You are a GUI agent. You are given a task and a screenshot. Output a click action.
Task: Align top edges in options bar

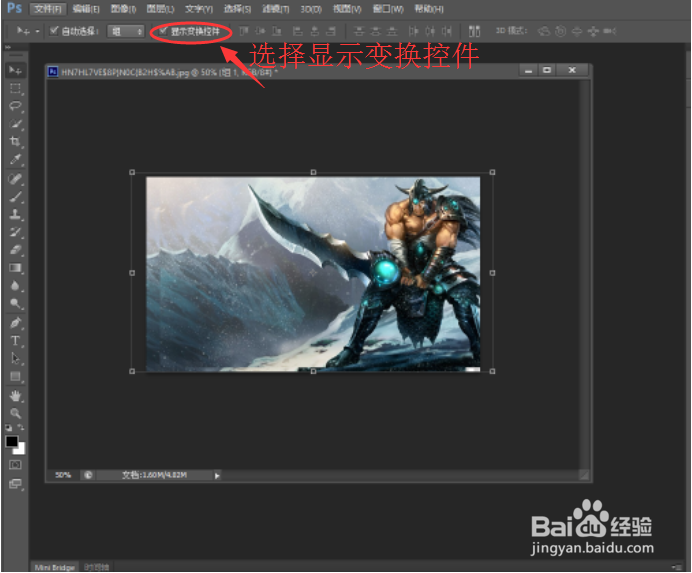244,31
